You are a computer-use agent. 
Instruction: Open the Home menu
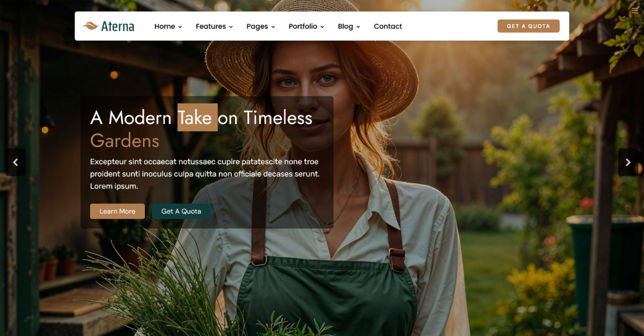(168, 26)
